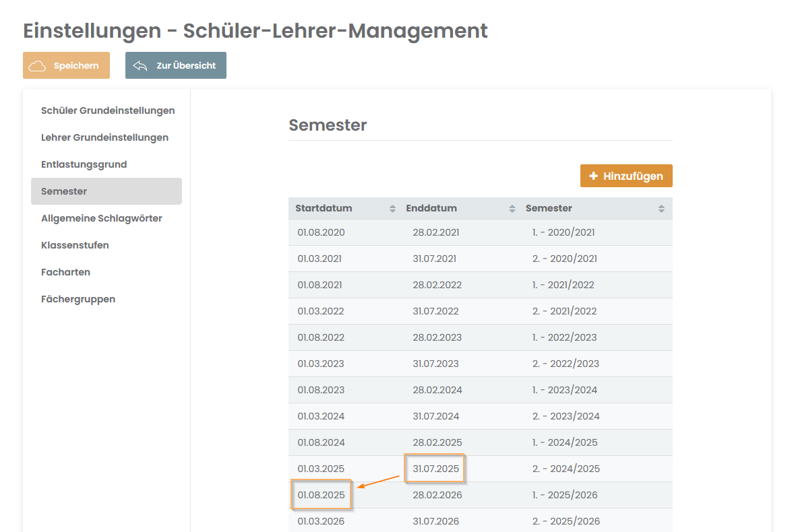Select end date 31.07.2026

pyautogui.click(x=436, y=522)
